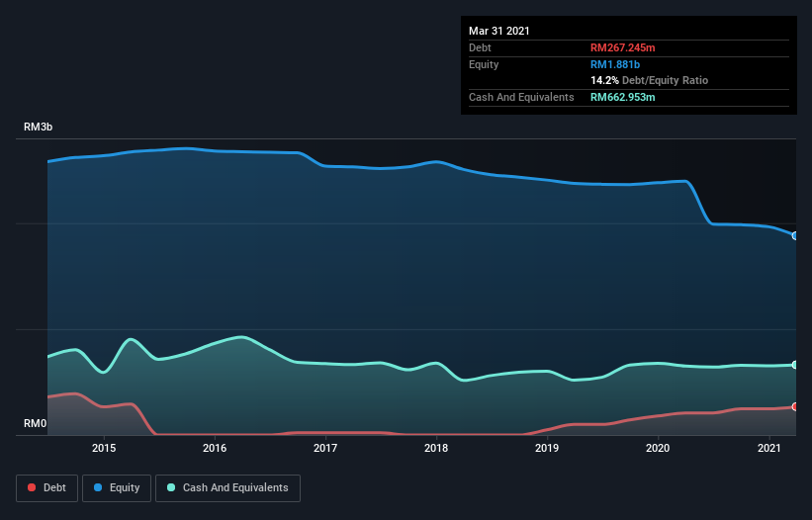The image size is (812, 520).
Task: Click the Mar 31 2021 tooltip date
Action: tap(499, 31)
